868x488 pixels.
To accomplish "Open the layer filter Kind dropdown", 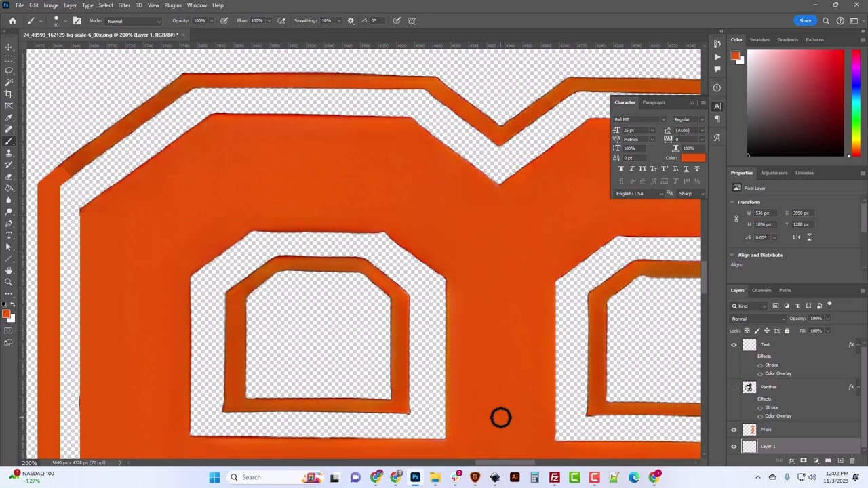I will [x=749, y=306].
